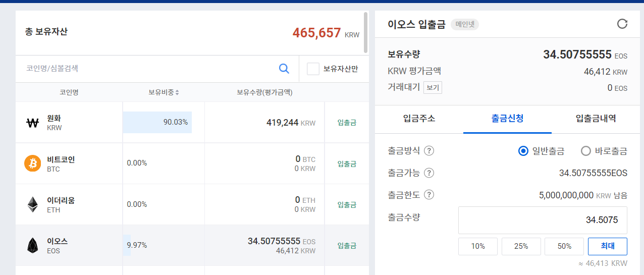644x275 pixels.
Task: Select 바로출금 radio option
Action: pyautogui.click(x=586, y=151)
